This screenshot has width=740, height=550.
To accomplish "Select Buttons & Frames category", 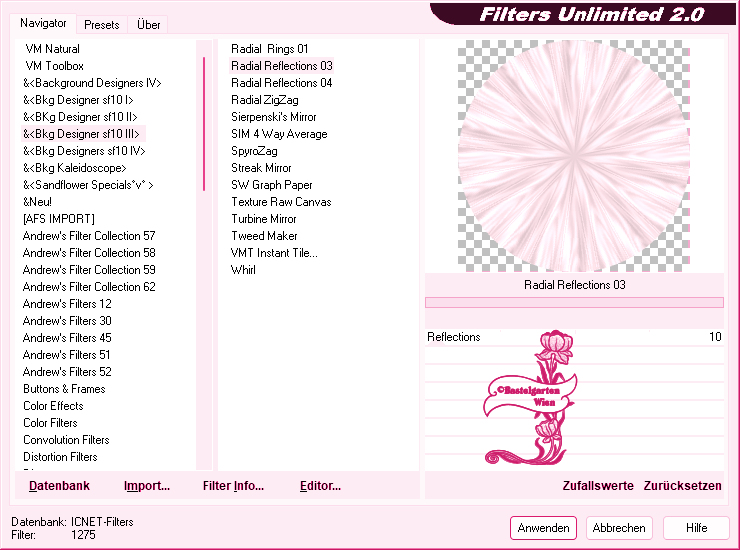I will pyautogui.click(x=64, y=389).
